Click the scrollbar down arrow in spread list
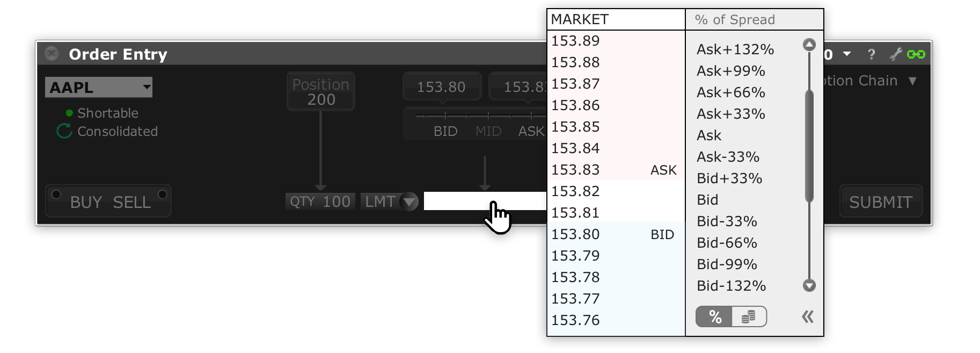 point(809,286)
